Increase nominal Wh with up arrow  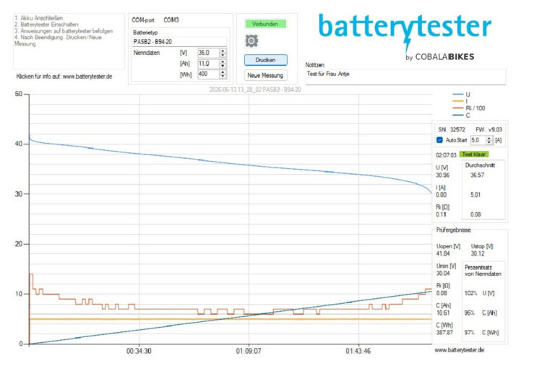pyautogui.click(x=223, y=72)
